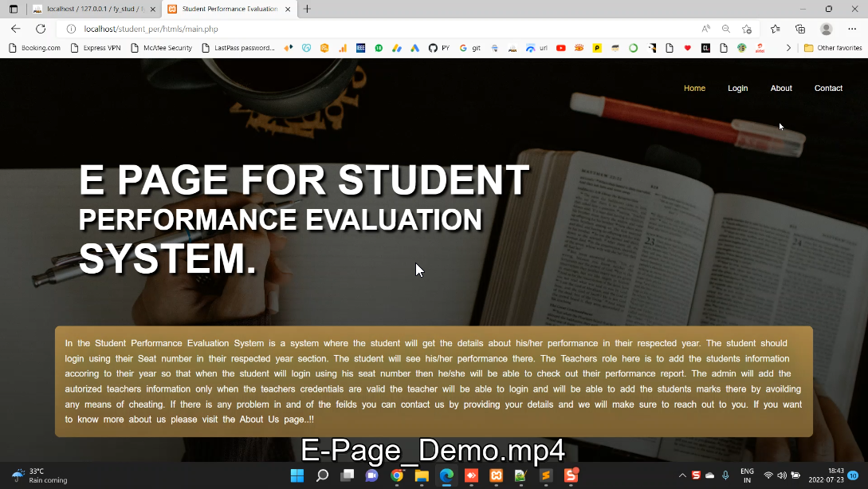This screenshot has height=489, width=868.
Task: Show more bookmarks with the overflow chevron
Action: [788, 48]
